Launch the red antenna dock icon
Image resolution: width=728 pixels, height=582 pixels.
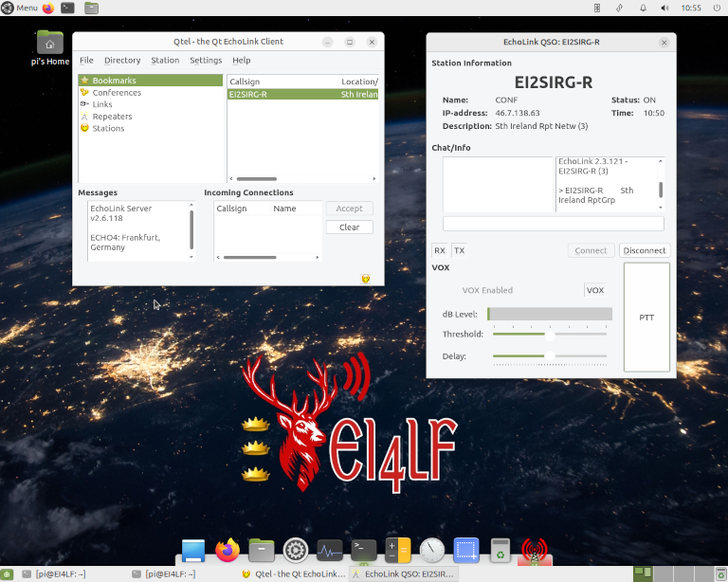pyautogui.click(x=535, y=550)
